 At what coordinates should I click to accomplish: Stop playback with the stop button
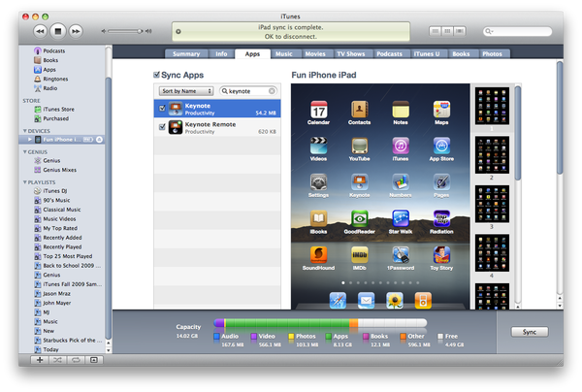pos(58,31)
